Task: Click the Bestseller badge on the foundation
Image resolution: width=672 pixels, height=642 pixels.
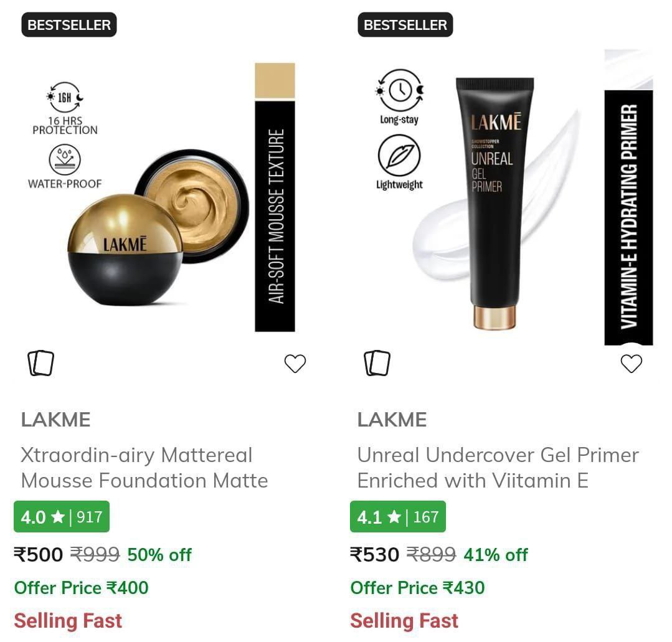Action: (x=69, y=24)
